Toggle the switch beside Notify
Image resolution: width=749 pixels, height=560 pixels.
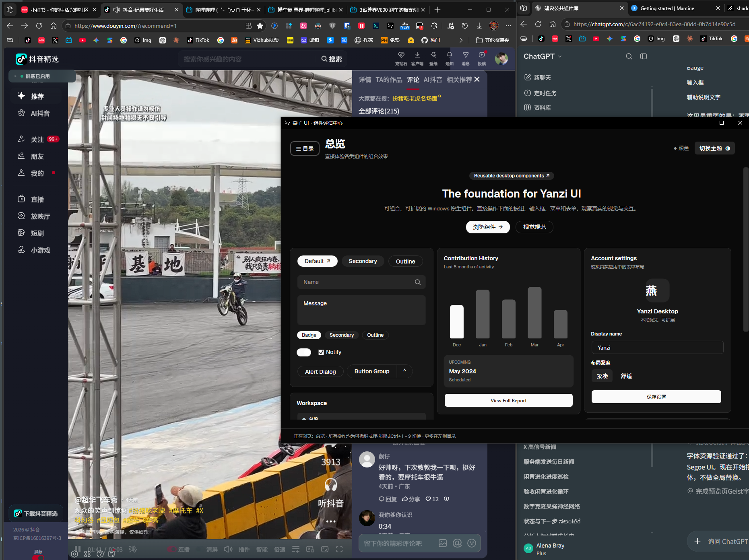click(x=304, y=352)
